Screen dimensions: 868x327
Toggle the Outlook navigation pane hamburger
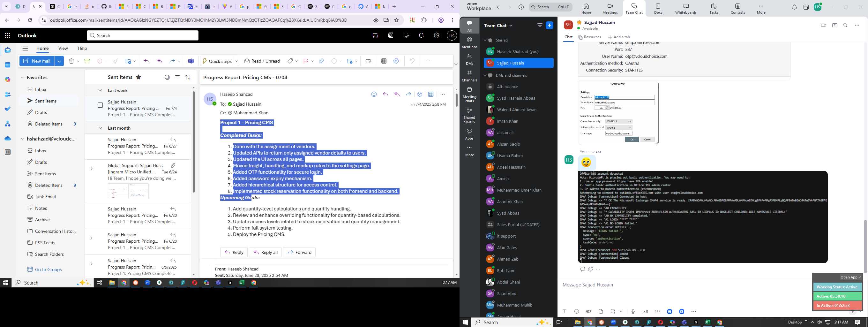point(25,48)
